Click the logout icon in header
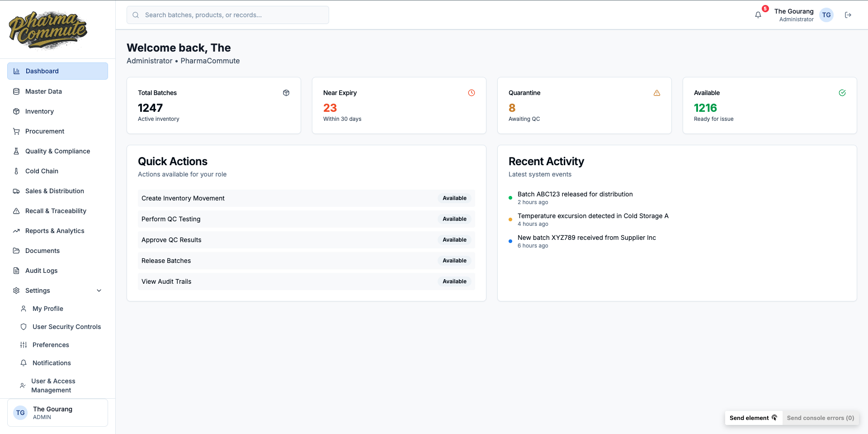This screenshot has width=868, height=434. [x=848, y=15]
